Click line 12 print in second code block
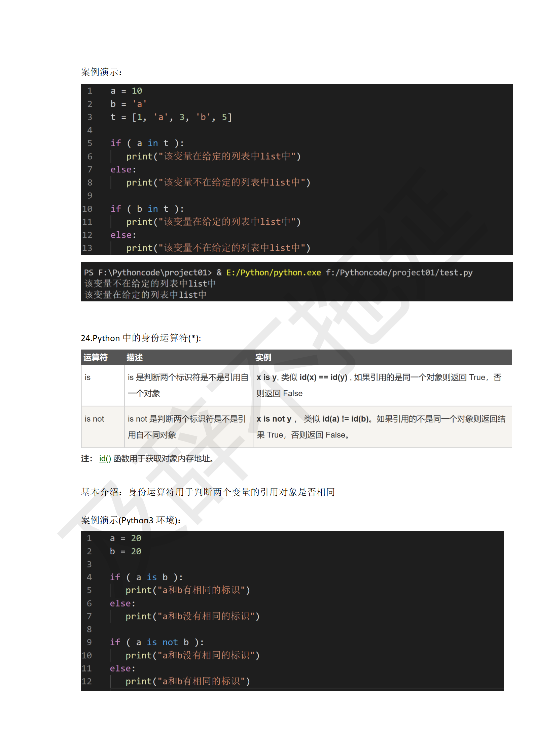 188,681
